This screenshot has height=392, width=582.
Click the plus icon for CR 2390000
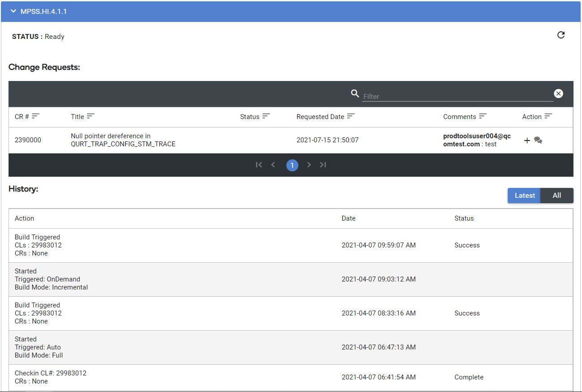527,141
